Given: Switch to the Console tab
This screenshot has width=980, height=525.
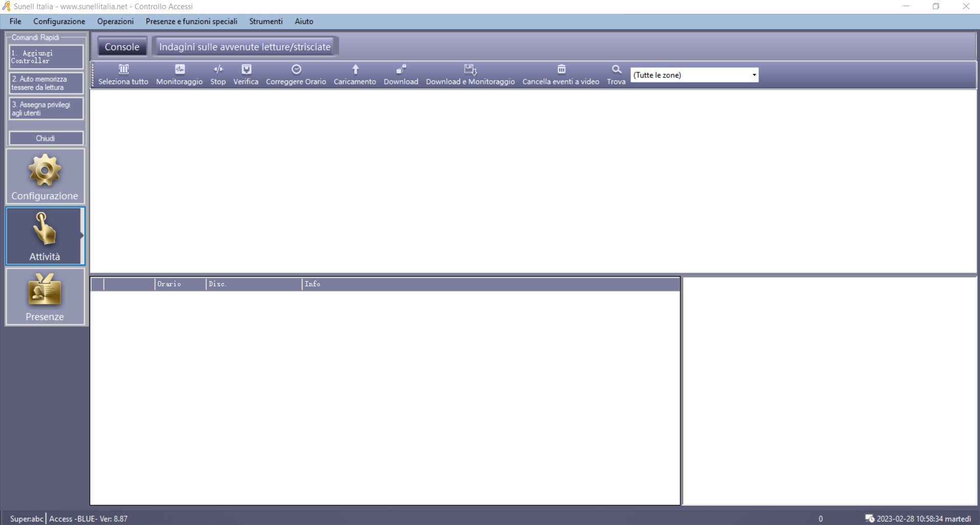Looking at the screenshot, I should click(x=122, y=47).
